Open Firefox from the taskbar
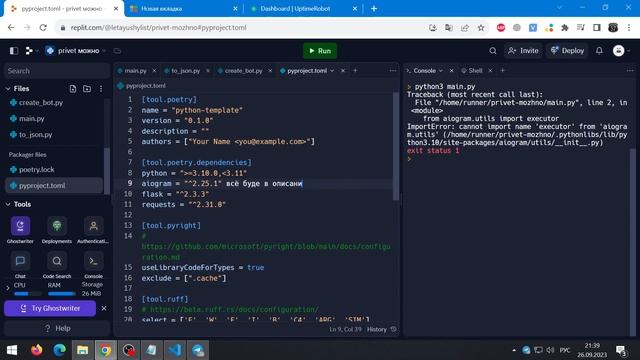Viewport: 640px width, 360px height. click(x=37, y=350)
